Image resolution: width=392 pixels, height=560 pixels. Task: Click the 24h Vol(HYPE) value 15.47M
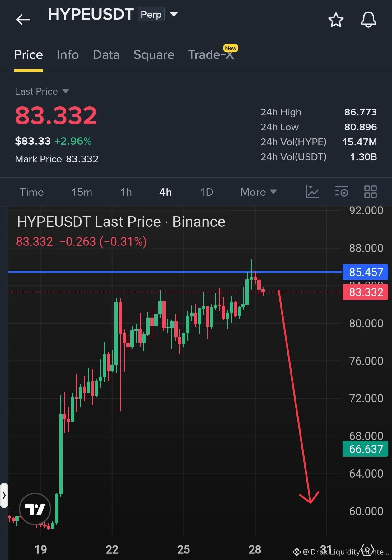[360, 142]
